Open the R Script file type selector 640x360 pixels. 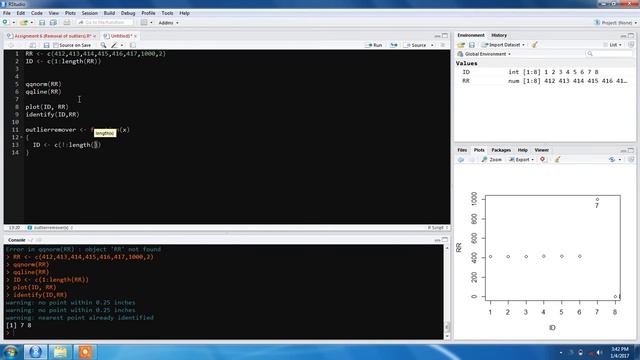(x=438, y=228)
